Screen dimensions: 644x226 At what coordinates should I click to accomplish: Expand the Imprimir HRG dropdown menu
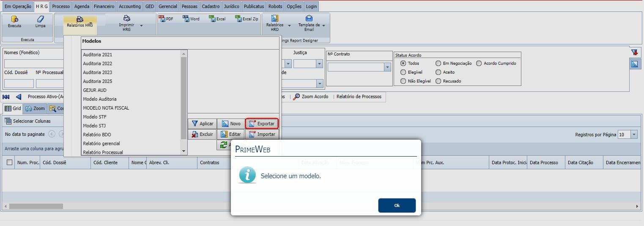tap(141, 26)
